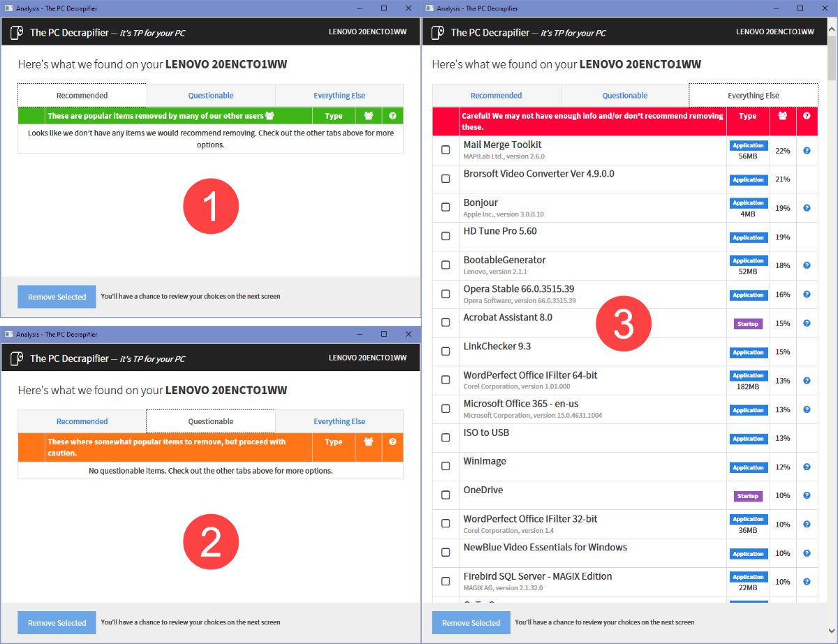This screenshot has height=644, width=838.
Task: Click the 'LinkChecker 9.3' item name
Action: coord(497,346)
